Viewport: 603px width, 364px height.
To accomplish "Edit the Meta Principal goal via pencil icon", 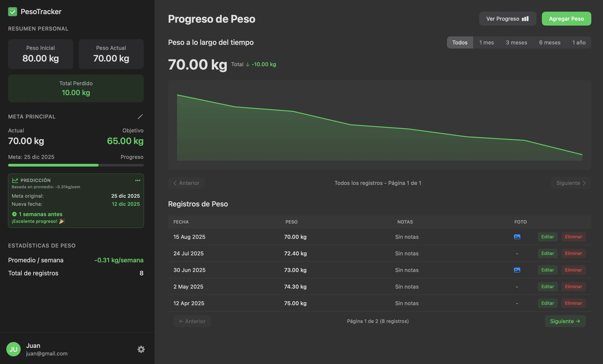I will click(140, 116).
